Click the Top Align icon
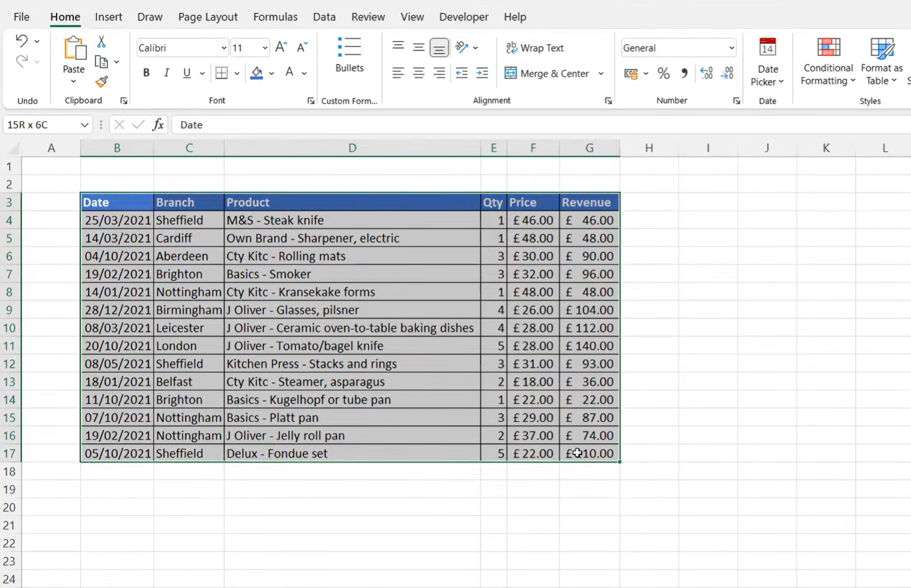 (x=398, y=47)
